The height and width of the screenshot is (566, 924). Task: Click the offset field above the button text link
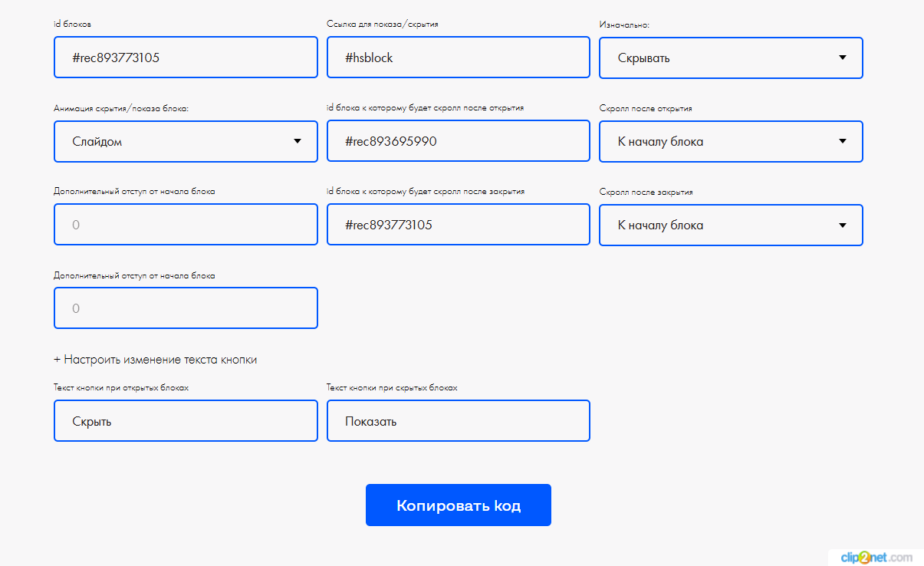click(x=186, y=308)
